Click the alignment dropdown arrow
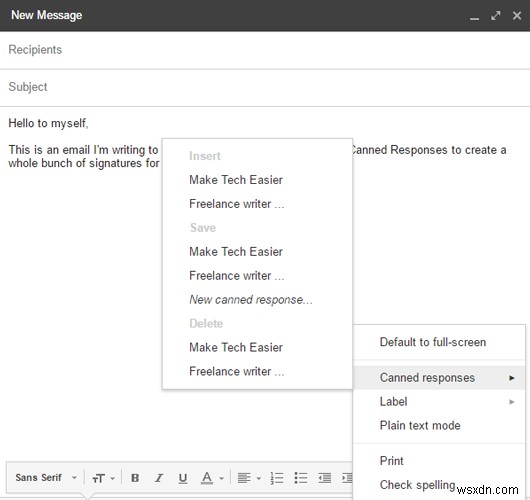This screenshot has height=500, width=530. [259, 478]
